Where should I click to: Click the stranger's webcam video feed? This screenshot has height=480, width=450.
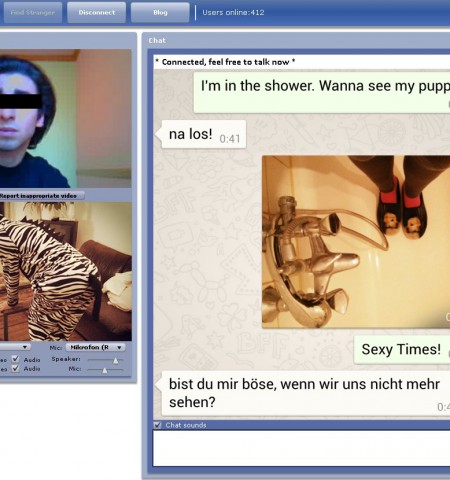click(x=66, y=118)
